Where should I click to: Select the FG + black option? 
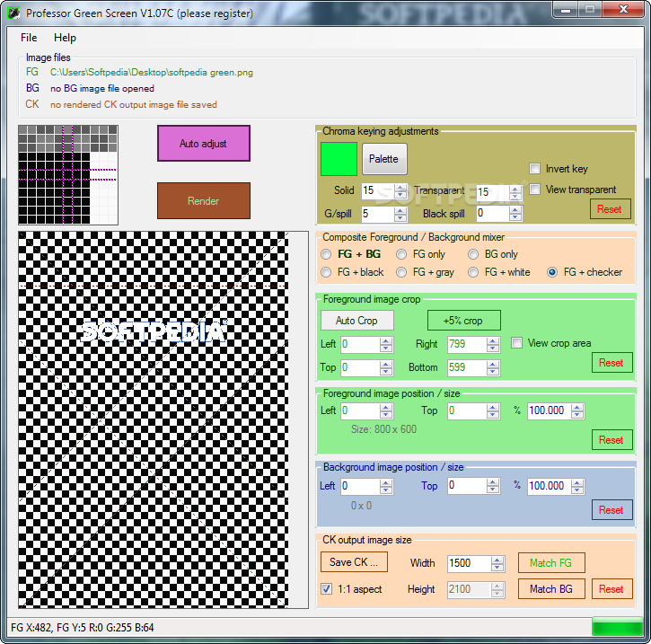tap(326, 272)
